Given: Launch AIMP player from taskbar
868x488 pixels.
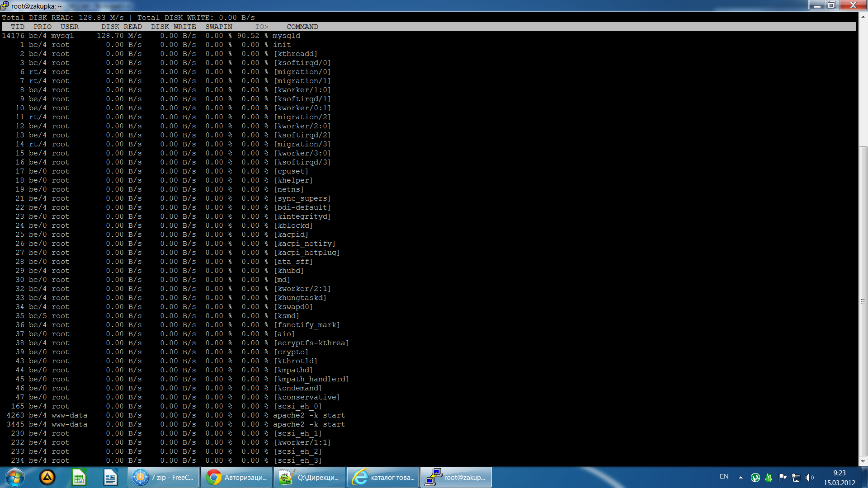Looking at the screenshot, I should (x=47, y=478).
